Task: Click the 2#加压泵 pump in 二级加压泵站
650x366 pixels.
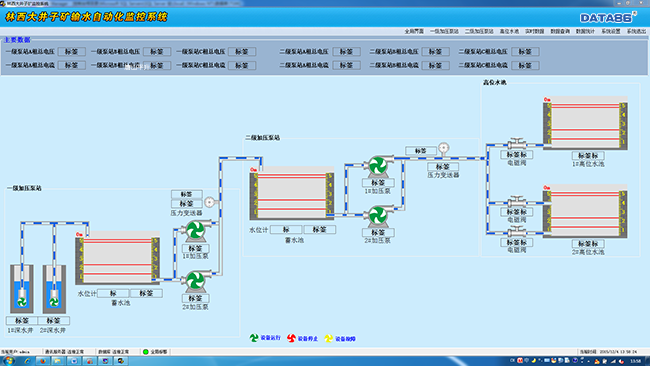Action: click(378, 216)
